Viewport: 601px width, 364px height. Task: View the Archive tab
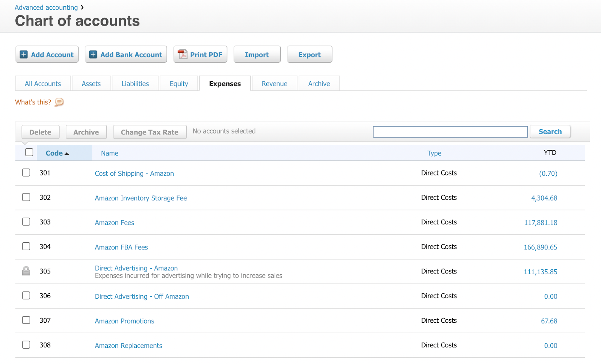pos(319,83)
